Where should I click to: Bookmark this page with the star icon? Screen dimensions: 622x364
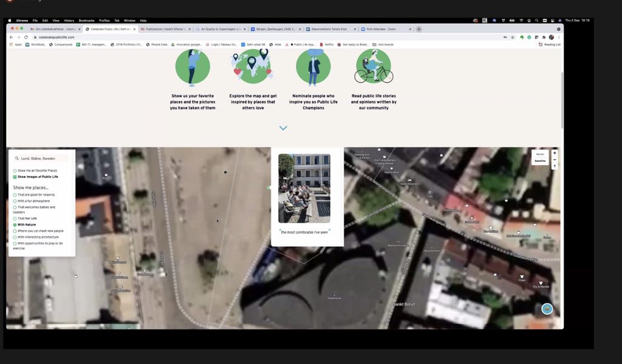[513, 37]
